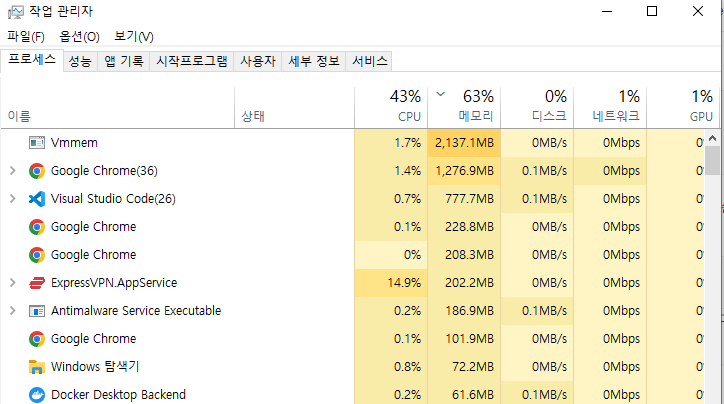This screenshot has height=404, width=724.
Task: Open the 옵션(O) menu
Action: [79, 36]
